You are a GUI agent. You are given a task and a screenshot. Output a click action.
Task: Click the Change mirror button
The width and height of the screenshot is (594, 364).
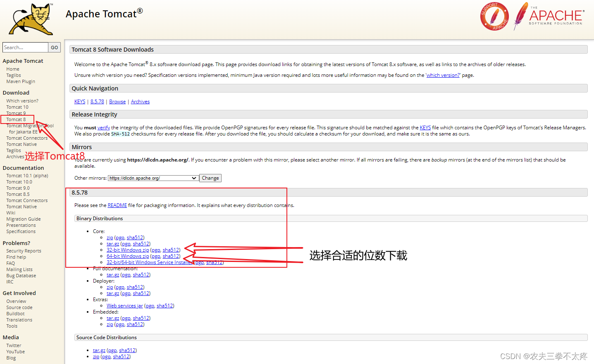click(x=210, y=178)
